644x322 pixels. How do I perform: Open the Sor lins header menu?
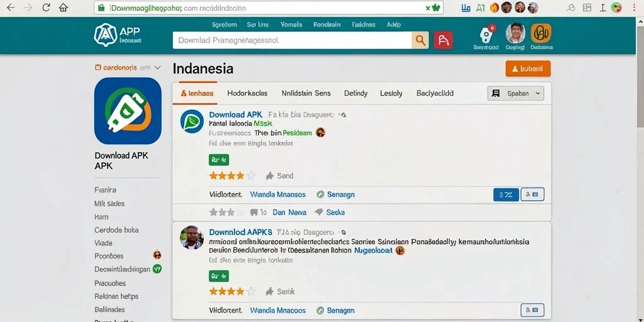point(258,25)
